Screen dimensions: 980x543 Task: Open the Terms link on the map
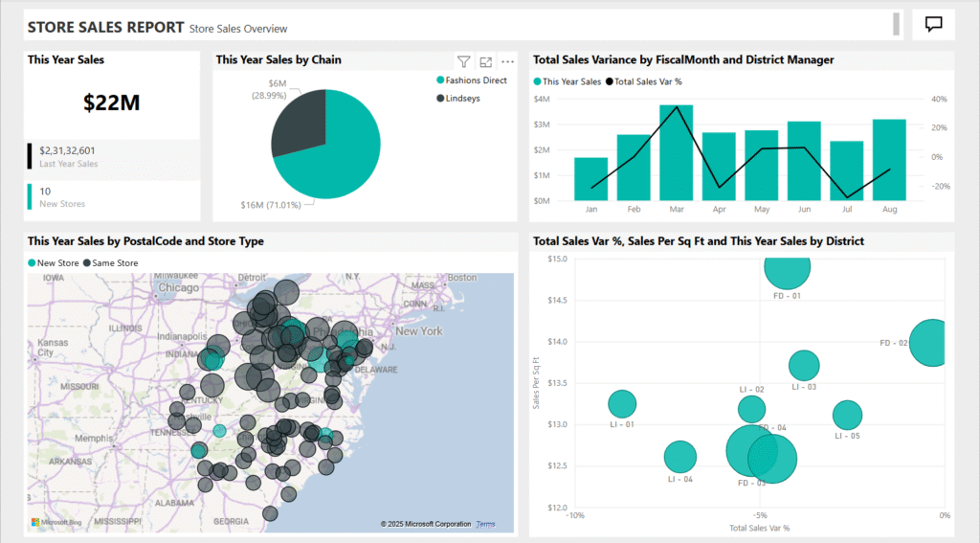point(485,524)
